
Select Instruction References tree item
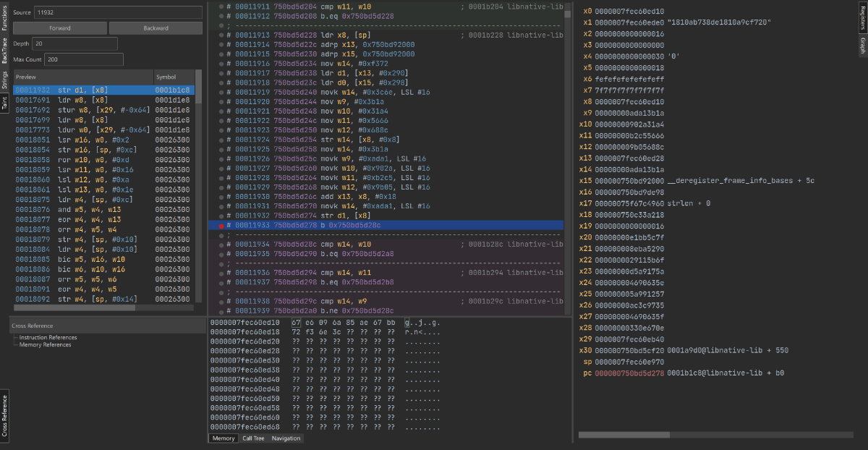pos(48,337)
